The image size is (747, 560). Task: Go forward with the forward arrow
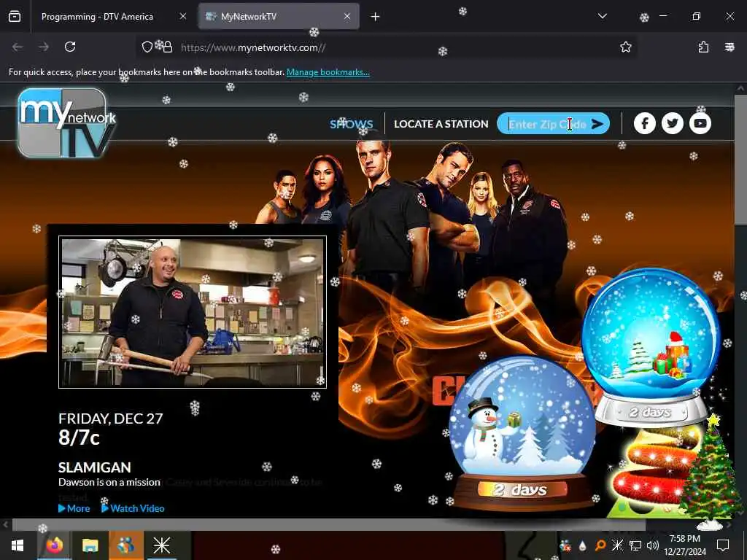(44, 47)
